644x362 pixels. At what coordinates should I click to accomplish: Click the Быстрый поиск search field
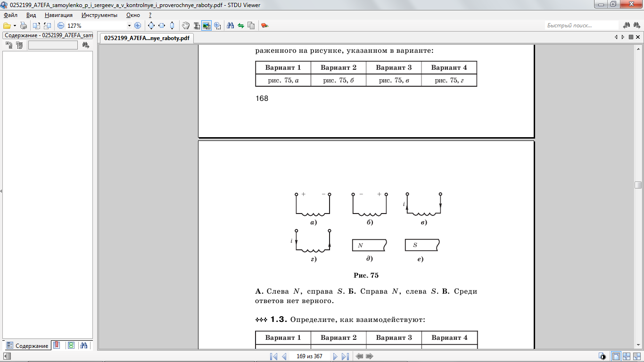tap(581, 25)
